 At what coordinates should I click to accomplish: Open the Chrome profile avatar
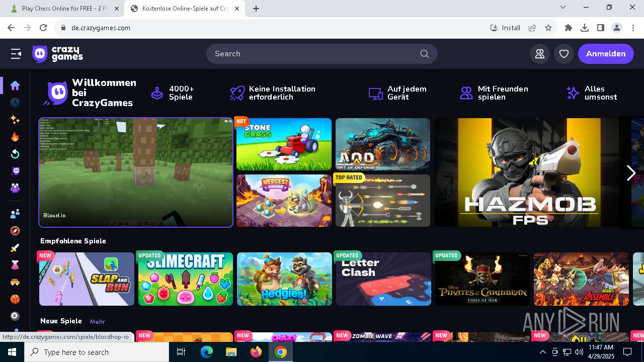click(617, 28)
